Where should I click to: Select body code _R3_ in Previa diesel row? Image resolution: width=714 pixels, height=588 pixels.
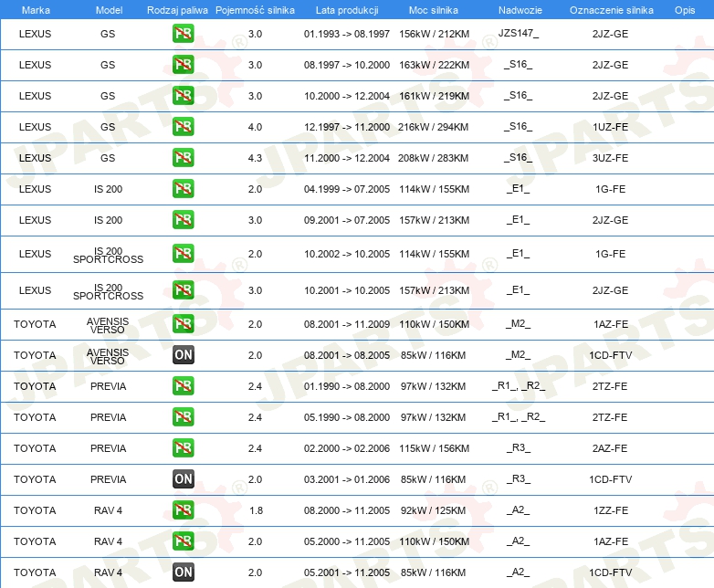[x=519, y=478]
